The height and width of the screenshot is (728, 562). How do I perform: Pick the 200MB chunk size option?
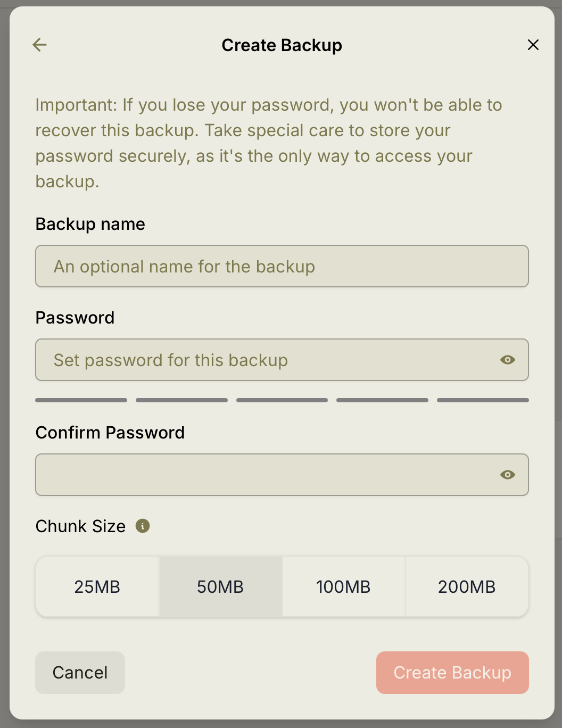pyautogui.click(x=467, y=587)
